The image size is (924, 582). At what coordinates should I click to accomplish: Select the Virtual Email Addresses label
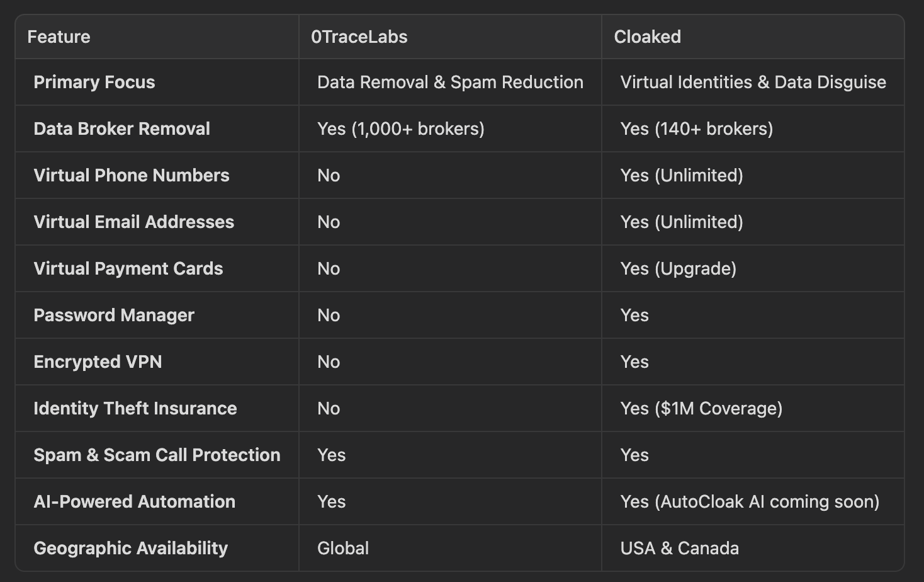tap(133, 222)
